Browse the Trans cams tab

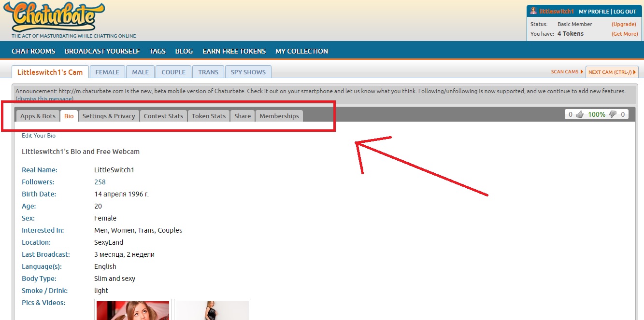(x=208, y=72)
